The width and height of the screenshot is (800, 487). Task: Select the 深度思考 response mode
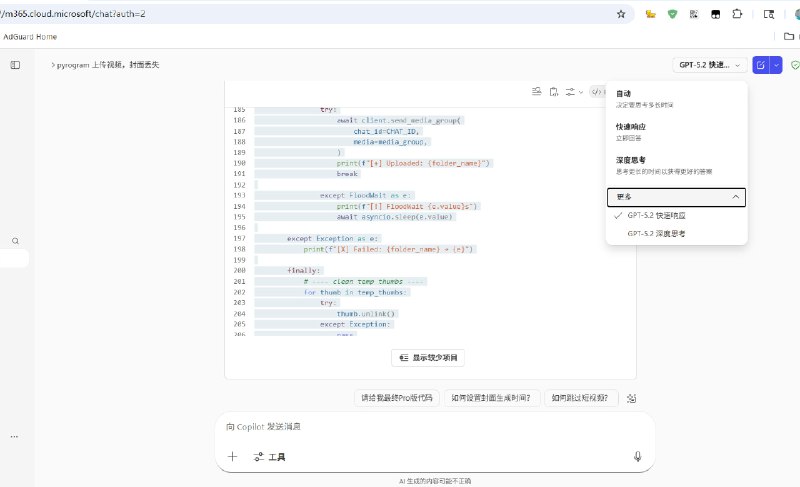(677, 165)
